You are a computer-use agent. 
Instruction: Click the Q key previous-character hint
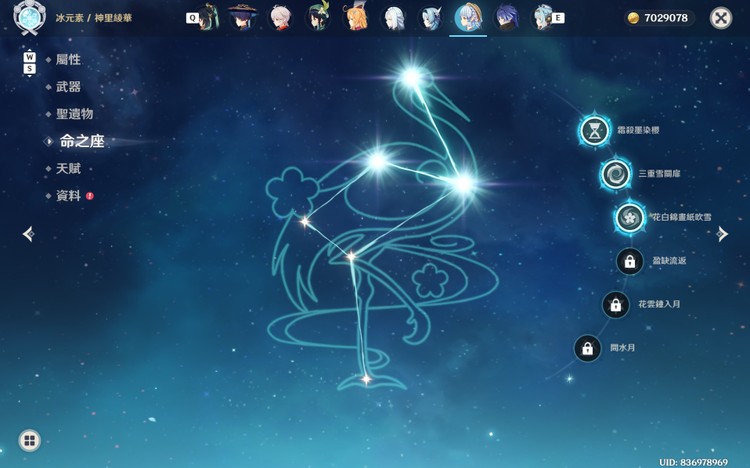(x=192, y=18)
